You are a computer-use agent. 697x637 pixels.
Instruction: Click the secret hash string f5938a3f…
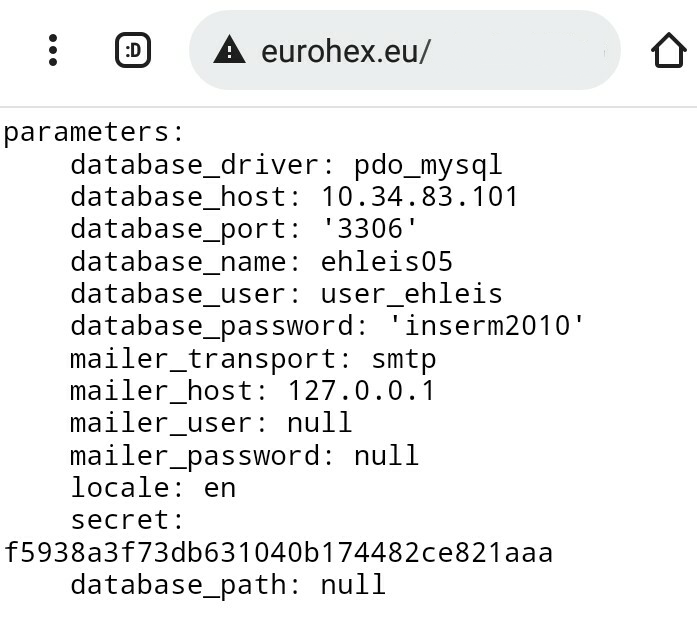coord(278,553)
